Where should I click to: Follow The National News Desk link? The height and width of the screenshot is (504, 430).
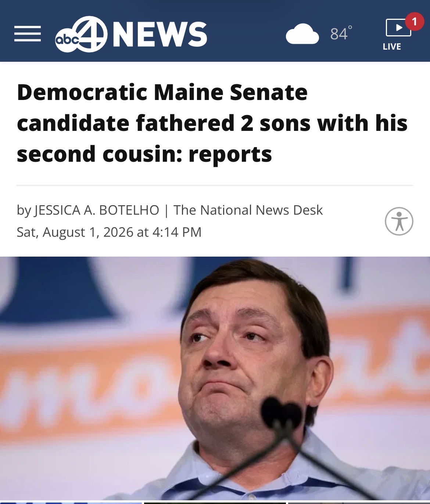tap(248, 210)
